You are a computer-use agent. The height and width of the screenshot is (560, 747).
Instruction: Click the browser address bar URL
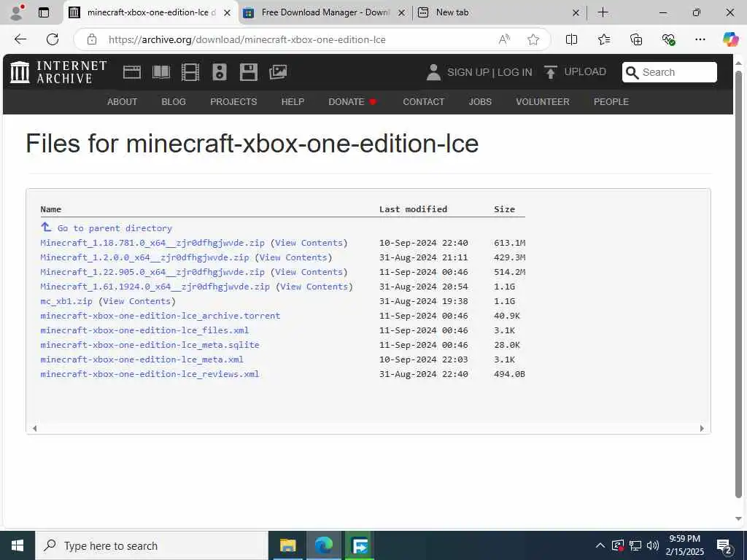click(x=247, y=39)
